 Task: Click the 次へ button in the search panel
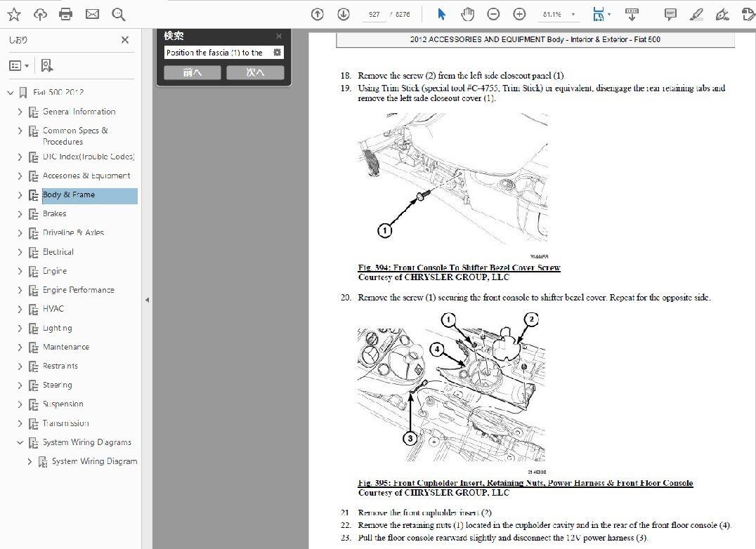255,72
